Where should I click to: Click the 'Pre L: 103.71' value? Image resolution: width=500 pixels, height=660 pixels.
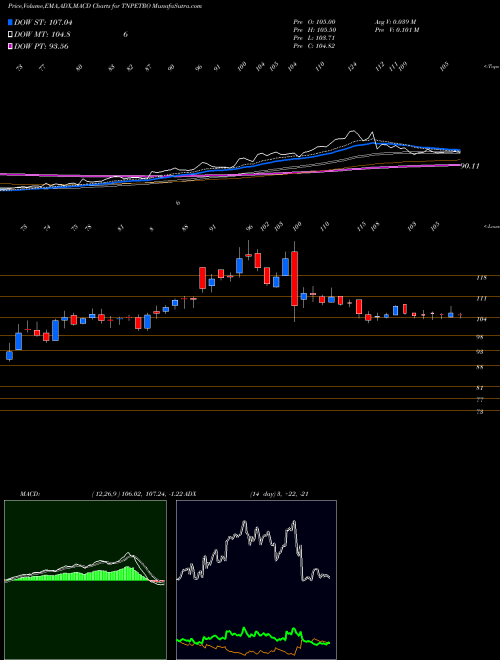314,38
